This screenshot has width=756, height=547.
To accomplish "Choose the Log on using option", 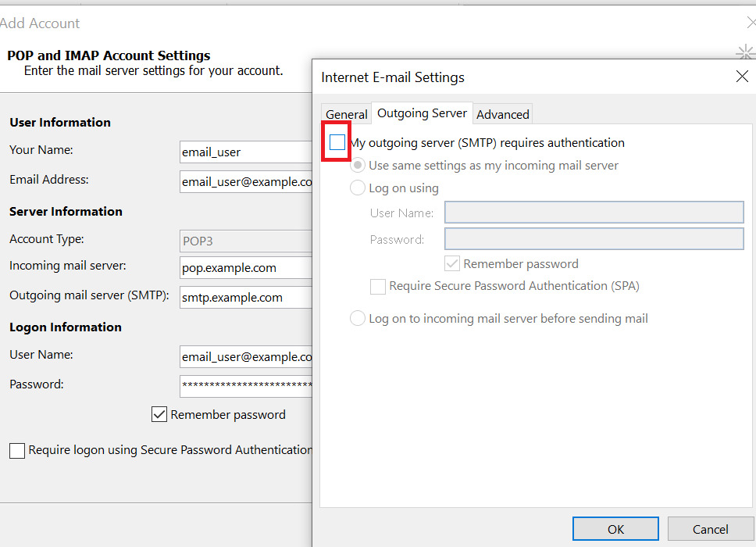I will tap(357, 188).
